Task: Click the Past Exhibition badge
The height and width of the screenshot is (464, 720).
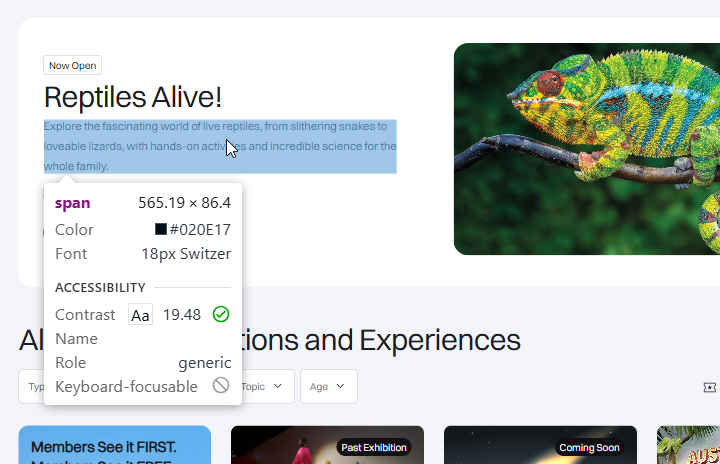Action: point(374,447)
